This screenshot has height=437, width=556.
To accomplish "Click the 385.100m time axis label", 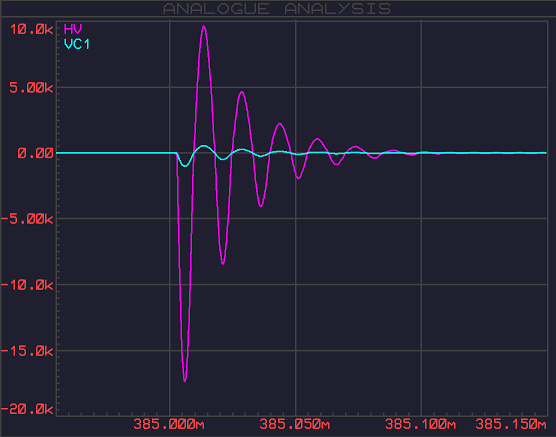I will click(420, 424).
